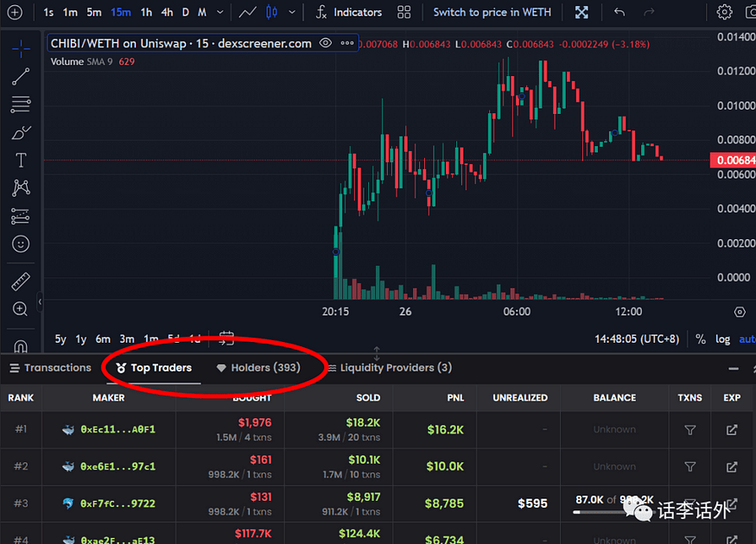Open chart style dropdown arrow
Screen dimensions: 756x544
[292, 12]
